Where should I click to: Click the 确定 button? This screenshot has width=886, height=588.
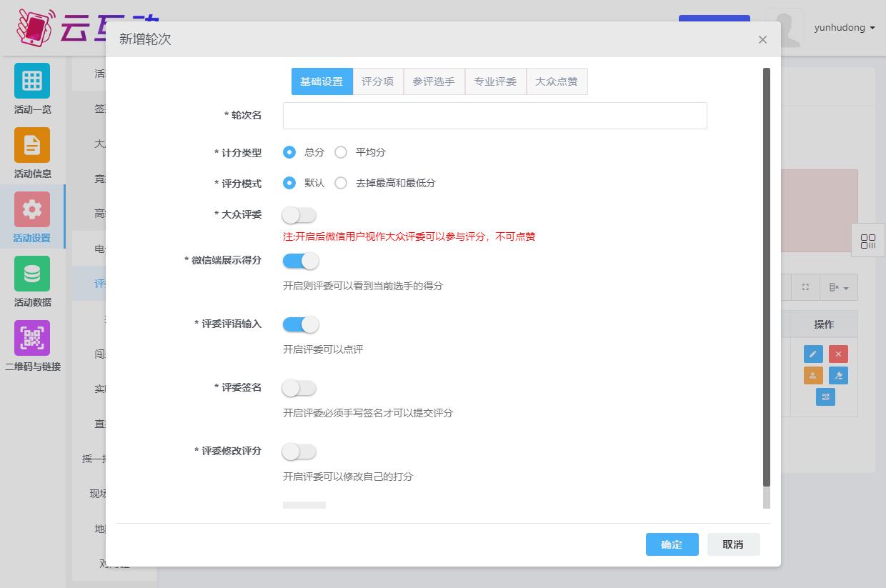point(672,544)
